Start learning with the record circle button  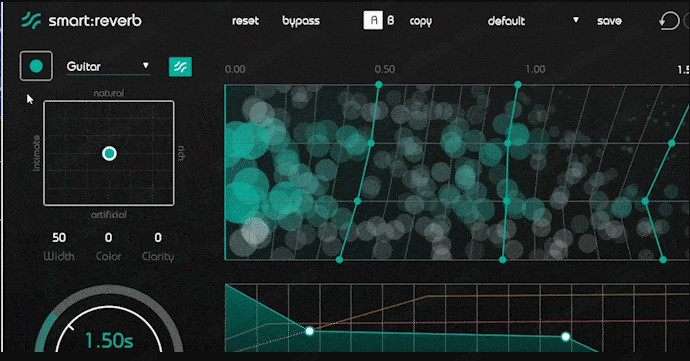coord(36,66)
